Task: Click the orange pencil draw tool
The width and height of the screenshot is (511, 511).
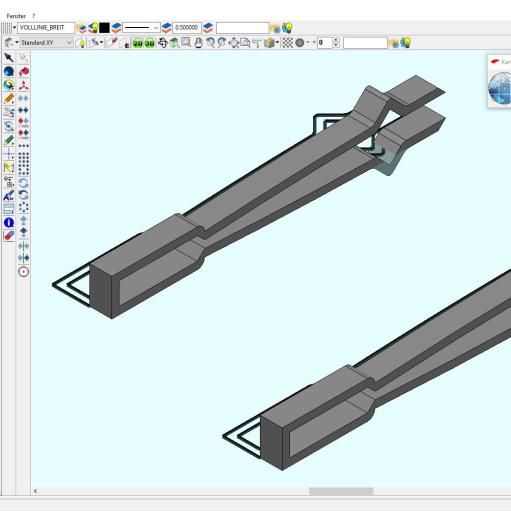Action: click(9, 99)
